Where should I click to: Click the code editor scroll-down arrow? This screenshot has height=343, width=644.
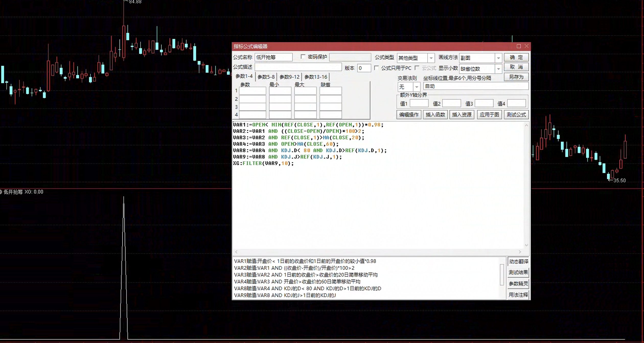tap(526, 245)
